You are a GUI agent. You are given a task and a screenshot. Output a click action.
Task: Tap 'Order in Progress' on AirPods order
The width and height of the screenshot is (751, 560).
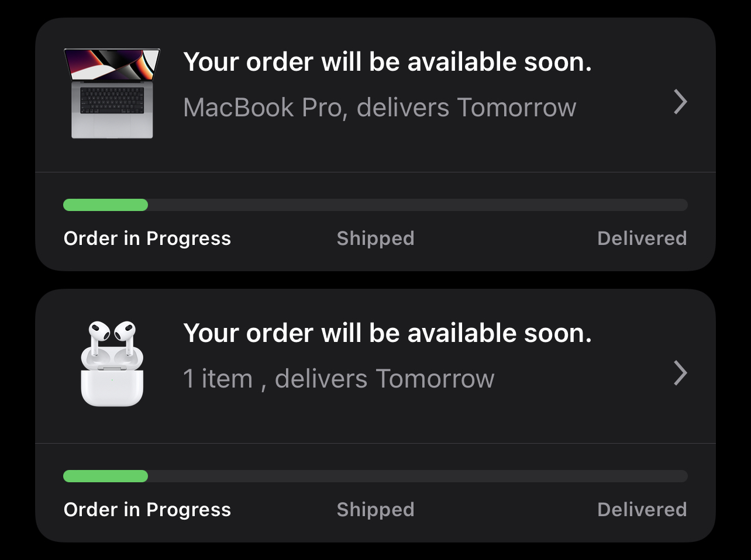pos(147,510)
